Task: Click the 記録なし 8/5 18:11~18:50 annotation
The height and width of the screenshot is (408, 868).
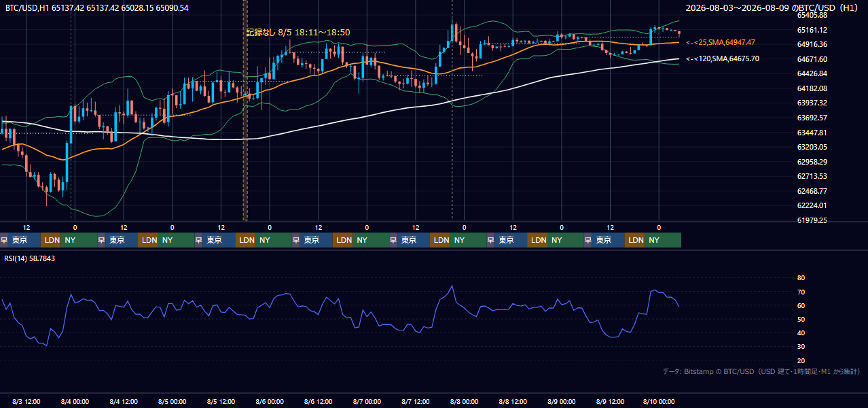Action: (298, 32)
